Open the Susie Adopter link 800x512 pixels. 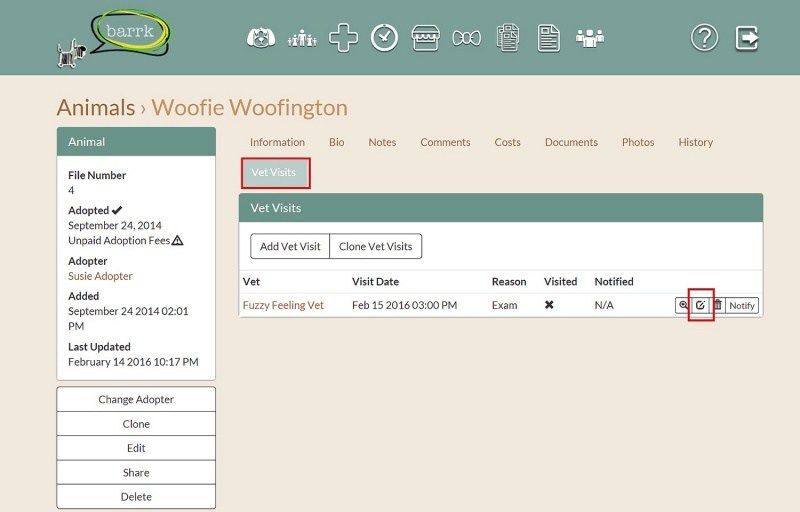[100, 276]
